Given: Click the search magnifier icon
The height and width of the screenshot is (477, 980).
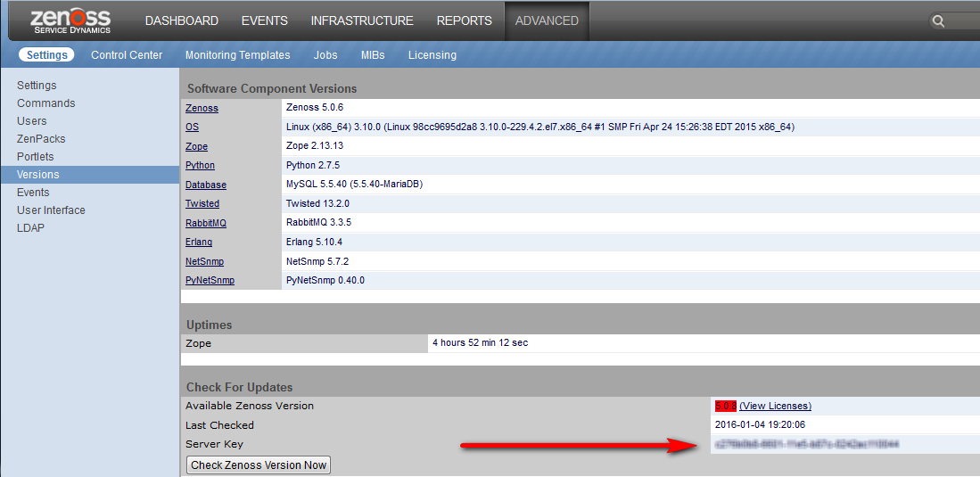Looking at the screenshot, I should [x=938, y=21].
